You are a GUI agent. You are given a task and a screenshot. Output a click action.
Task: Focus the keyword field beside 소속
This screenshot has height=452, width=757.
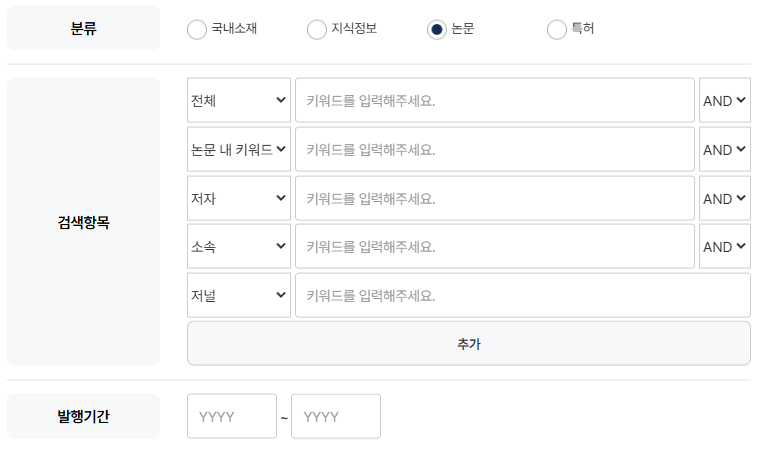495,246
